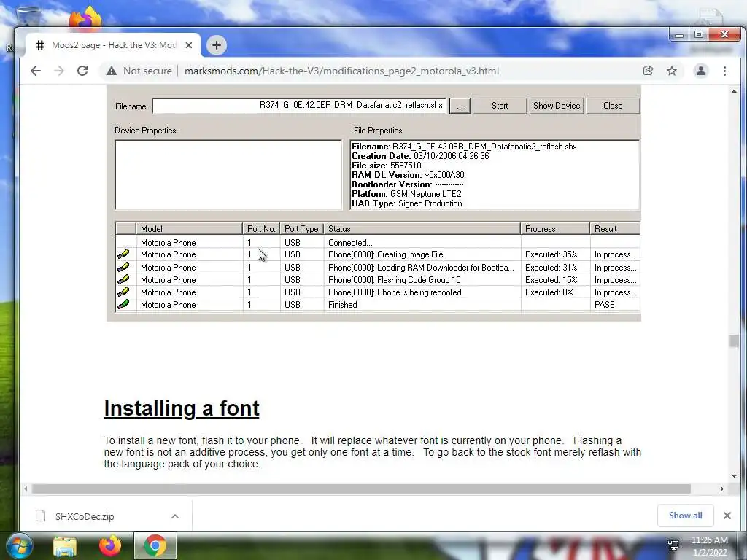Click the vertical scrollbar down arrow

click(734, 475)
